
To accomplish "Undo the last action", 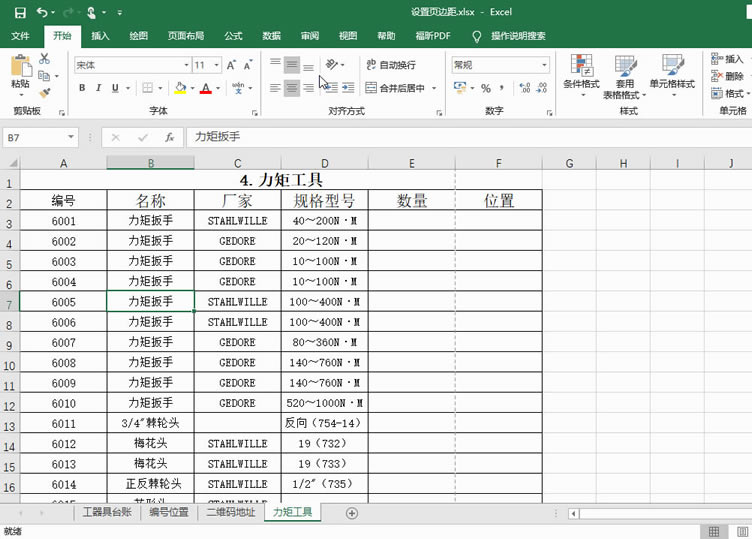I will 42,12.
